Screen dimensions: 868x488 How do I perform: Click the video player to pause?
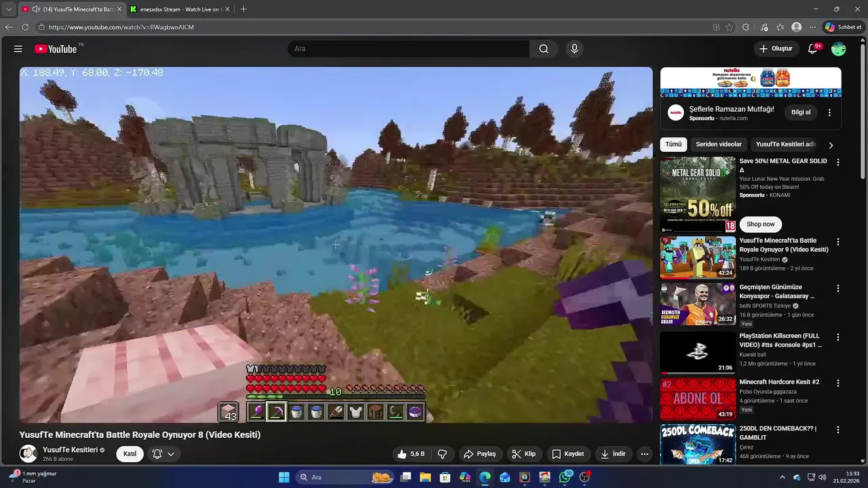coord(336,245)
